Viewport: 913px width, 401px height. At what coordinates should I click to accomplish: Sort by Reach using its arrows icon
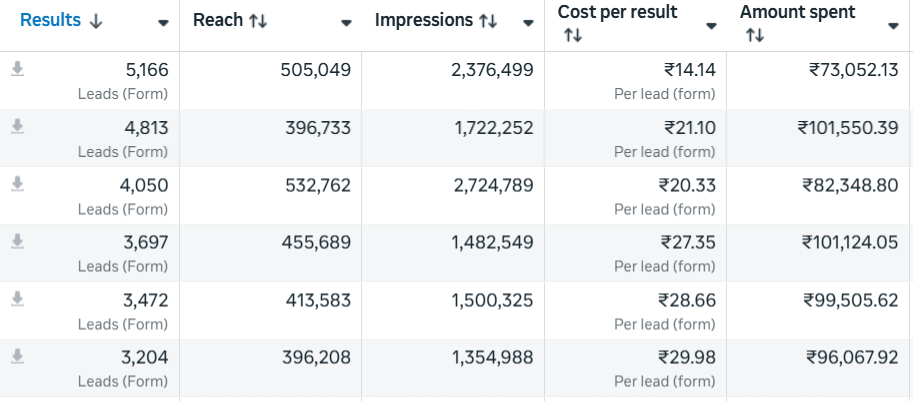pyautogui.click(x=259, y=21)
